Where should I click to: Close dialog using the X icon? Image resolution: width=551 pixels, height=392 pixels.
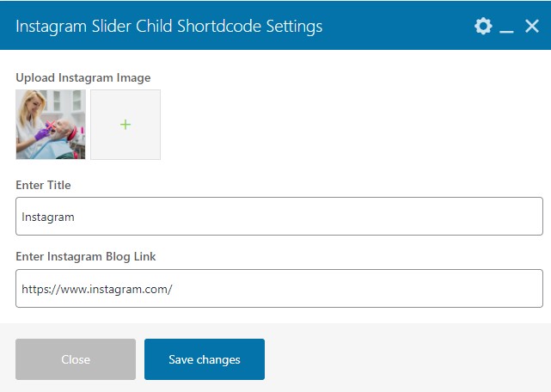(532, 26)
